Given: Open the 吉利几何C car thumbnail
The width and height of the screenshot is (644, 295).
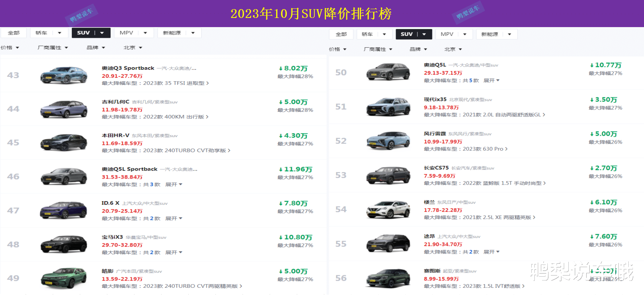Looking at the screenshot, I should point(64,109).
